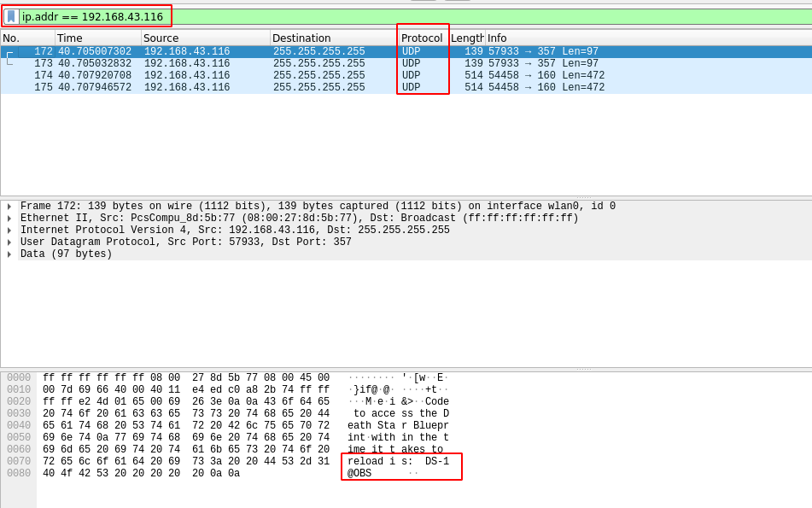Click hex row at offset 0020
Image resolution: width=812 pixels, height=508 pixels.
pyautogui.click(x=186, y=401)
